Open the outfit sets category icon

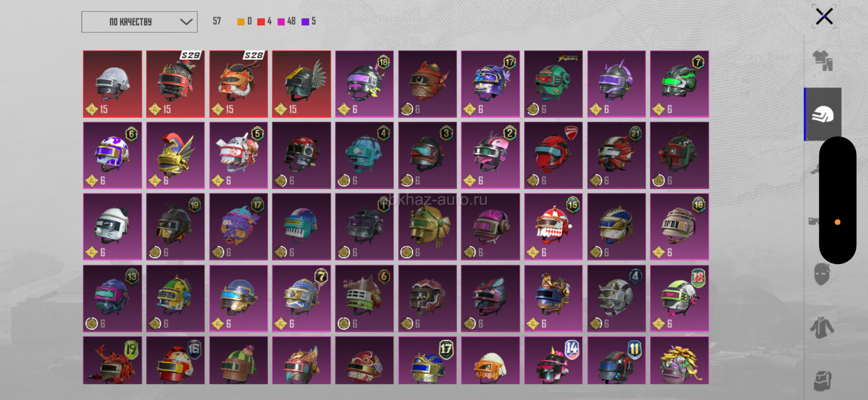[x=823, y=61]
